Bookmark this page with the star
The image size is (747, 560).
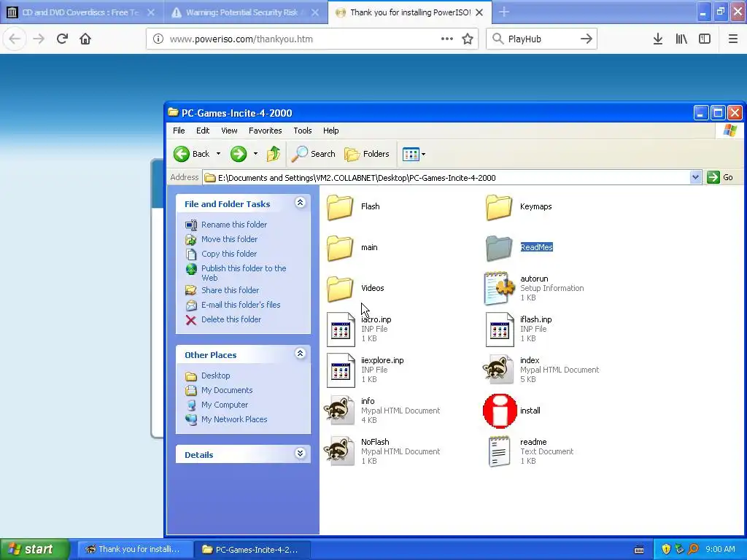click(x=468, y=39)
